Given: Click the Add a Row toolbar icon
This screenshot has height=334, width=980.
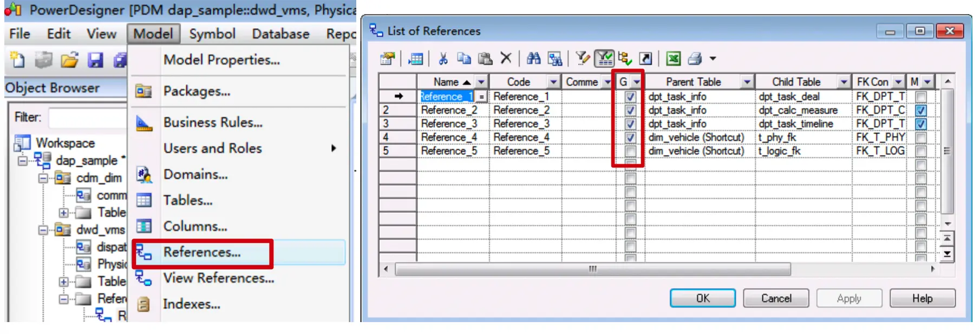Looking at the screenshot, I should pos(416,59).
